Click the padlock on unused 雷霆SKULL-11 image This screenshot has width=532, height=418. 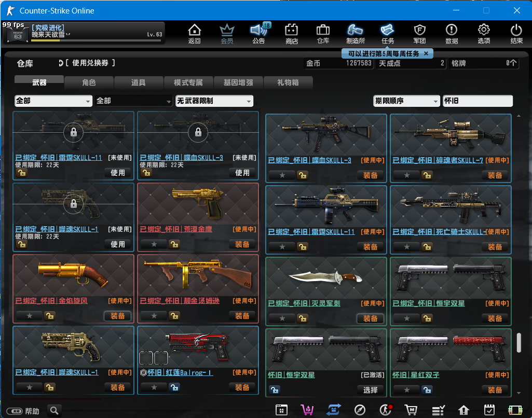74,133
